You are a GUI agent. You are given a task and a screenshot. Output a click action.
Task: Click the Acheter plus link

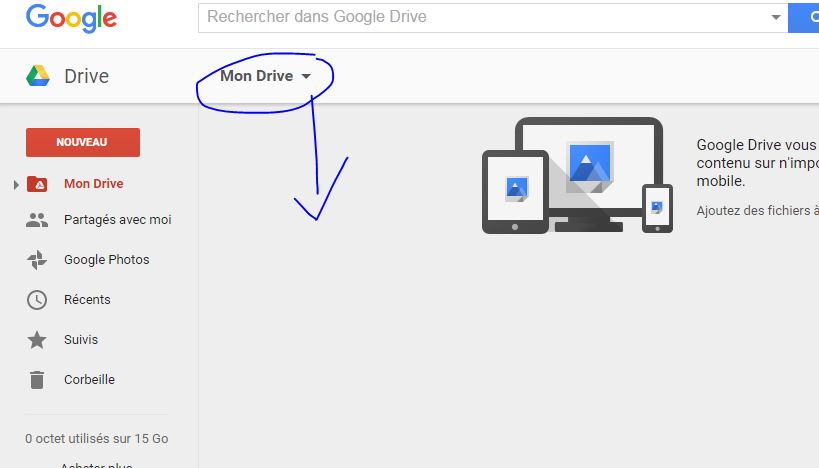97,464
